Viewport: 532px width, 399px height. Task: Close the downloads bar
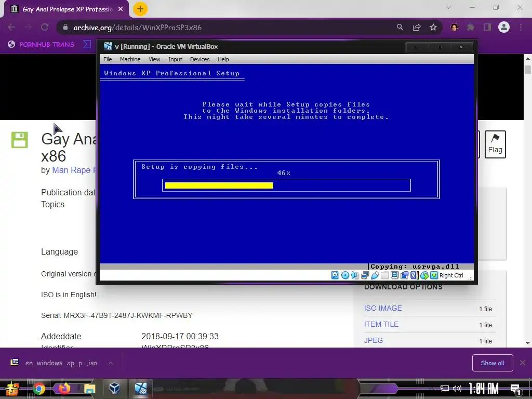pyautogui.click(x=523, y=363)
